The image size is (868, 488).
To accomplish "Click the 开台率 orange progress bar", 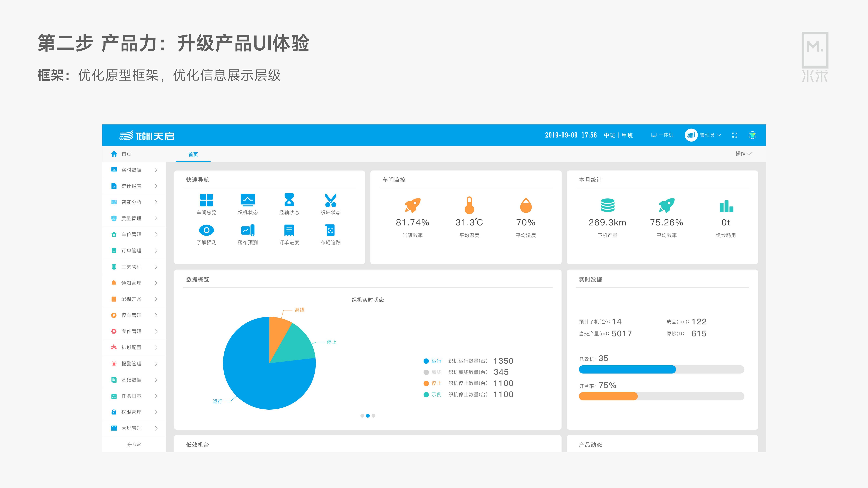I will click(608, 396).
